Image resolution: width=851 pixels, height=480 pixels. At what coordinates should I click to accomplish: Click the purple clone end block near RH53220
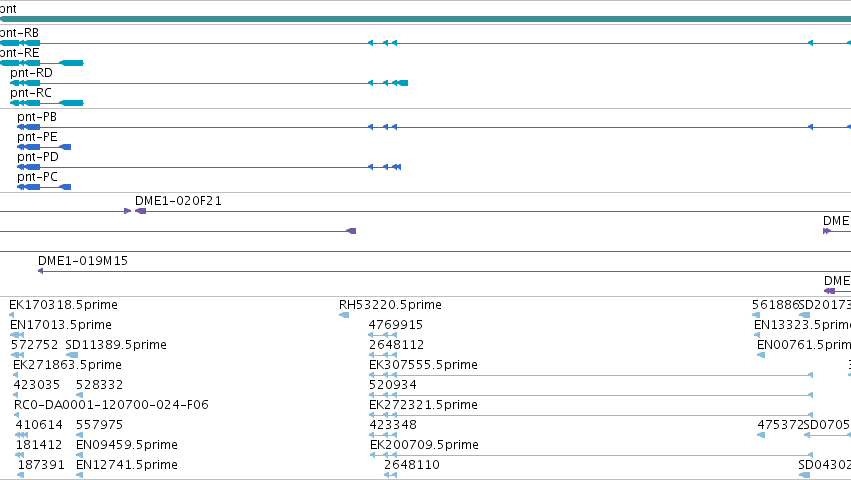tap(351, 231)
